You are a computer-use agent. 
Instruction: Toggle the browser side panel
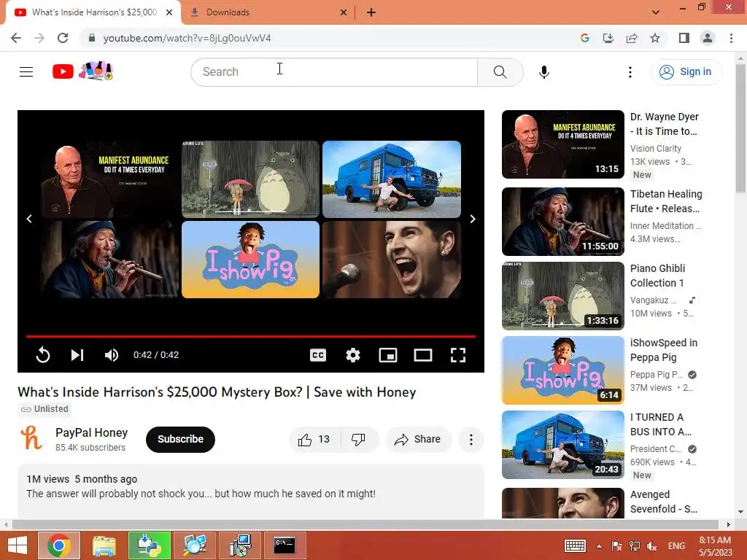(x=684, y=38)
